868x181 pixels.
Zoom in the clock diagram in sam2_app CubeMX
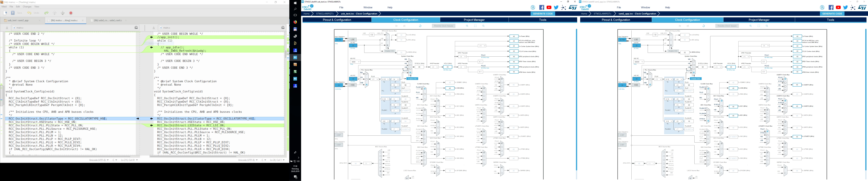point(750,26)
